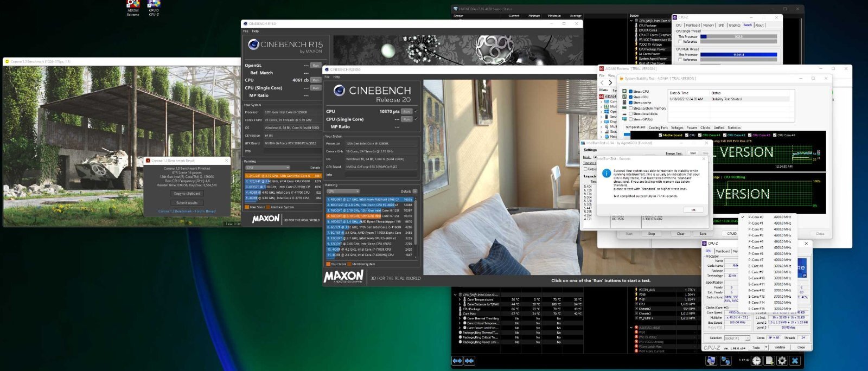Select E-Core #8 entry in CPU-Z clock list
Image resolution: width=868 pixels, height=371 pixels.
769,266
